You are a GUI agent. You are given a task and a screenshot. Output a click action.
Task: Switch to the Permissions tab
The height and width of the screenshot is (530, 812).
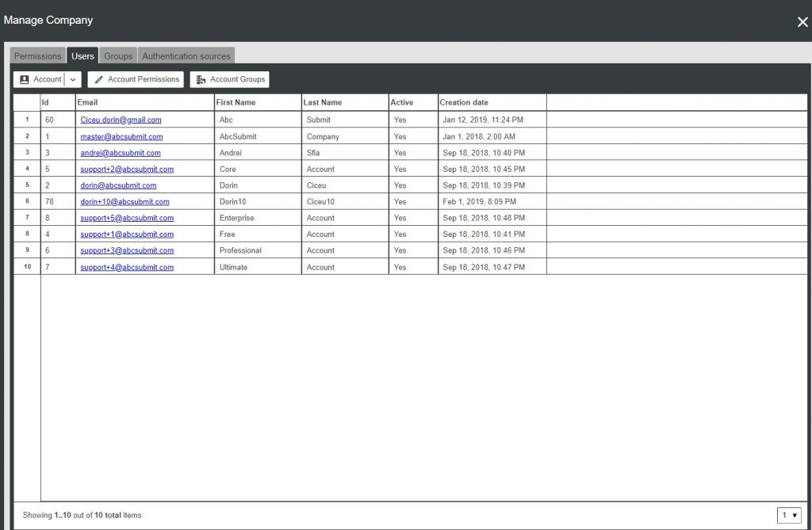tap(37, 56)
